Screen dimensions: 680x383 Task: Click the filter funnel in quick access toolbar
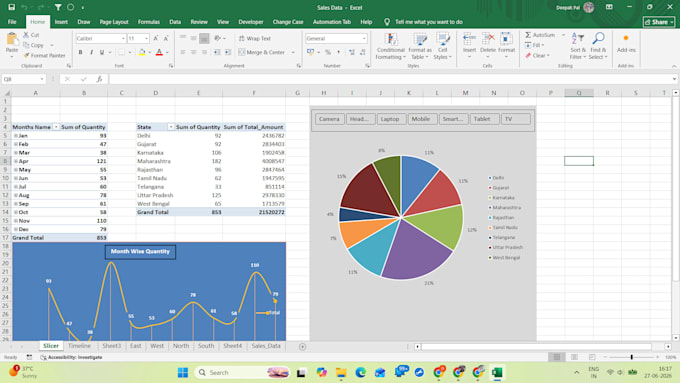click(58, 7)
